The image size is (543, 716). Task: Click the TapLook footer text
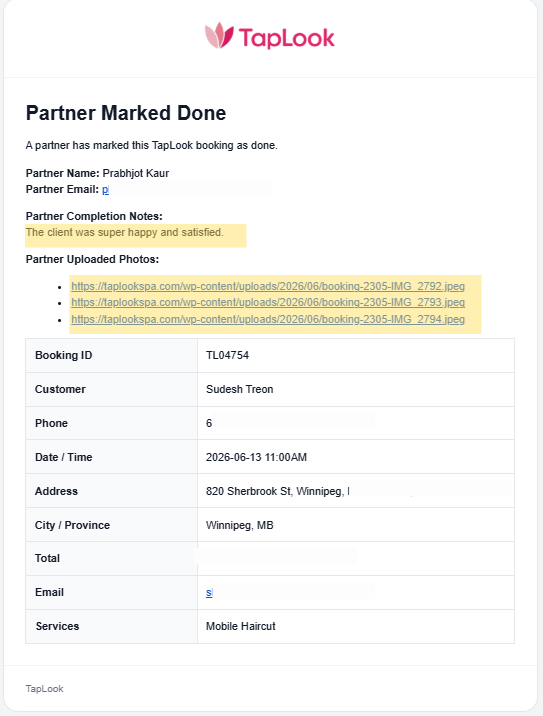[x=44, y=689]
